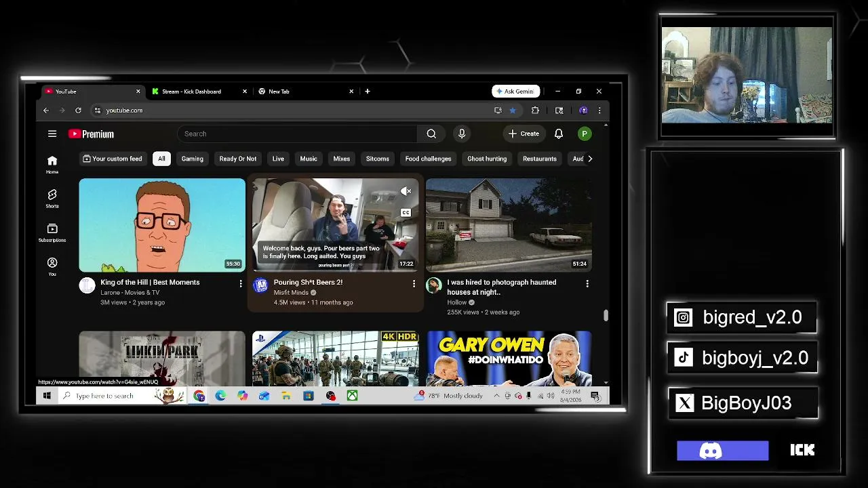Open the Larone channel avatar
This screenshot has width=868, height=488.
click(x=87, y=285)
